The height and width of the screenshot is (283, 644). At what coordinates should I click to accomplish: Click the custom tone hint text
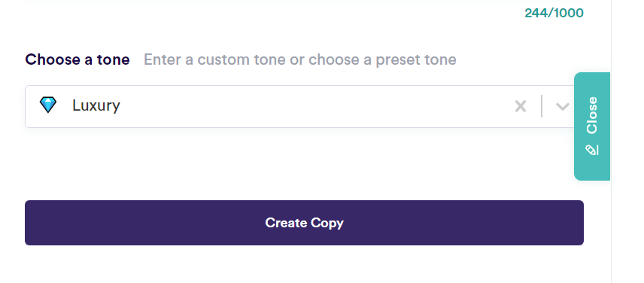coord(300,59)
